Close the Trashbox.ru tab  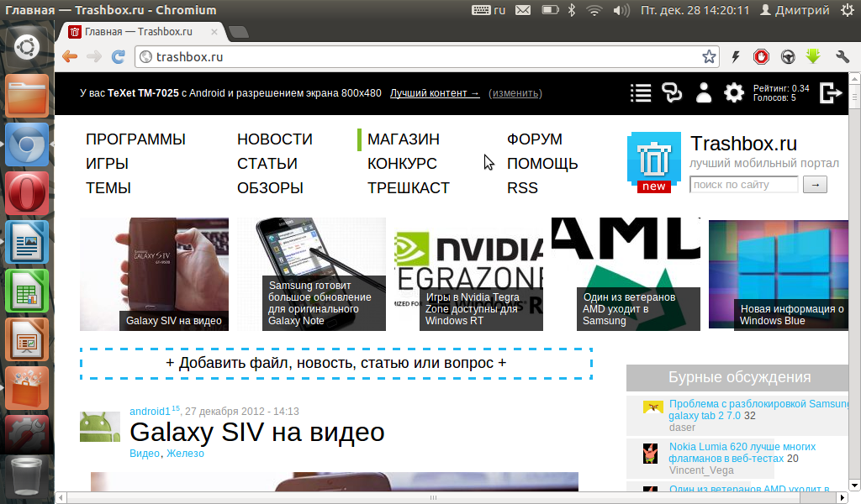coord(214,32)
